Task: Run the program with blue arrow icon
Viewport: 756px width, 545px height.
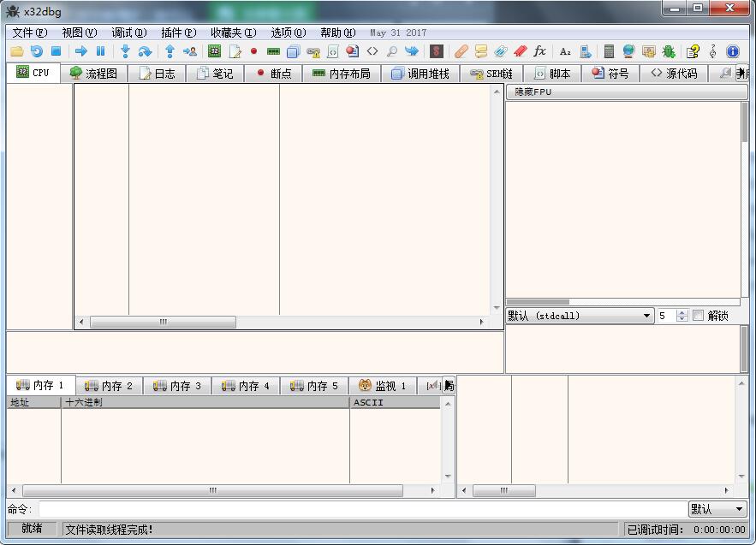Action: click(x=81, y=51)
